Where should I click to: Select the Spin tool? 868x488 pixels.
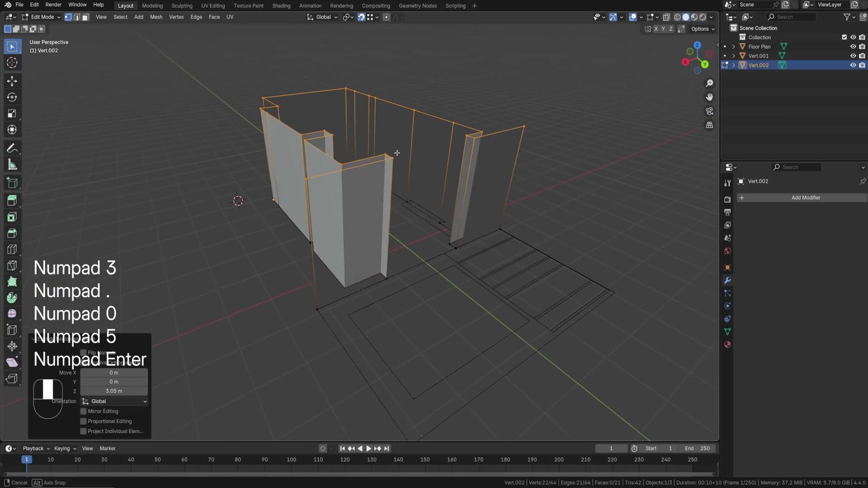(12, 298)
